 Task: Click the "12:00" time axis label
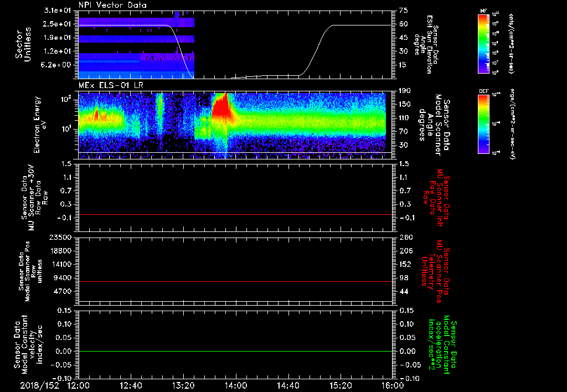click(79, 386)
